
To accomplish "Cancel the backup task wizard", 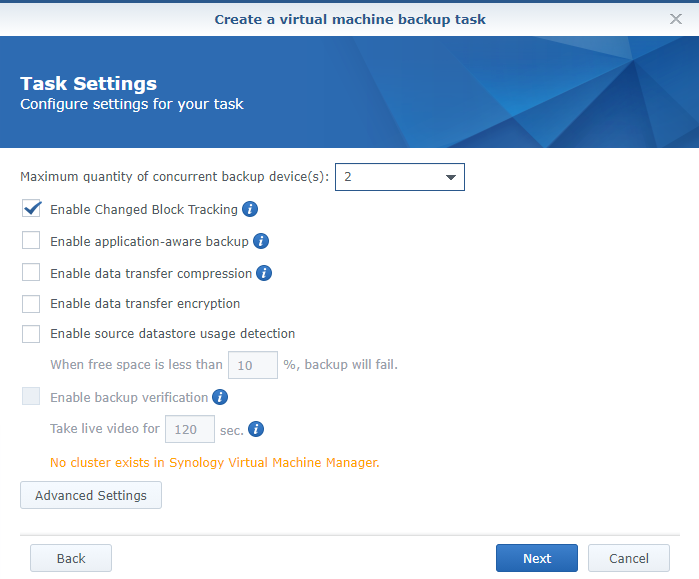I will click(629, 558).
